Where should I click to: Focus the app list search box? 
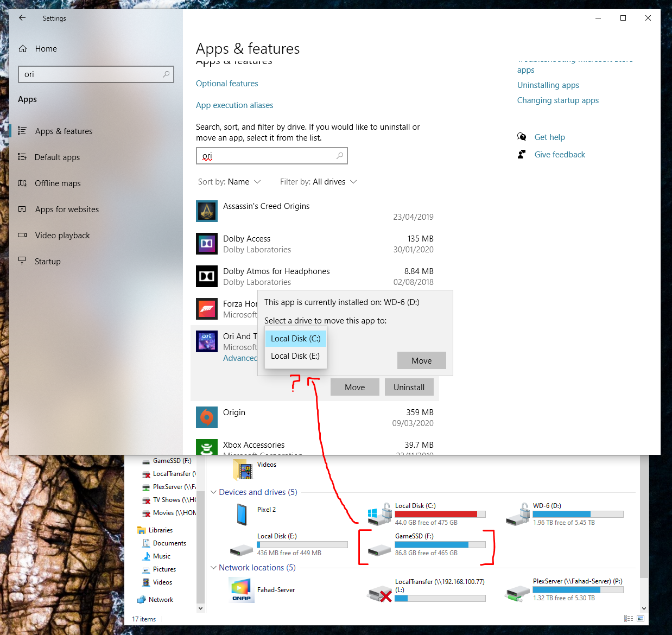pyautogui.click(x=271, y=156)
